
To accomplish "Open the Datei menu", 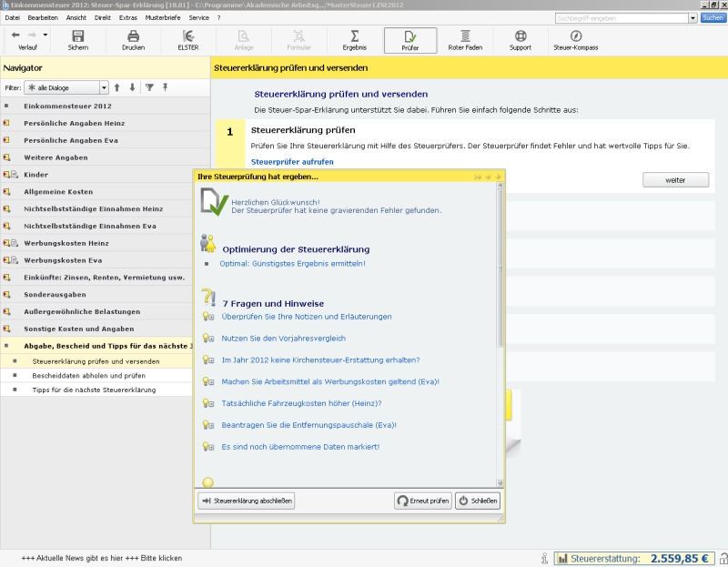I will click(13, 17).
